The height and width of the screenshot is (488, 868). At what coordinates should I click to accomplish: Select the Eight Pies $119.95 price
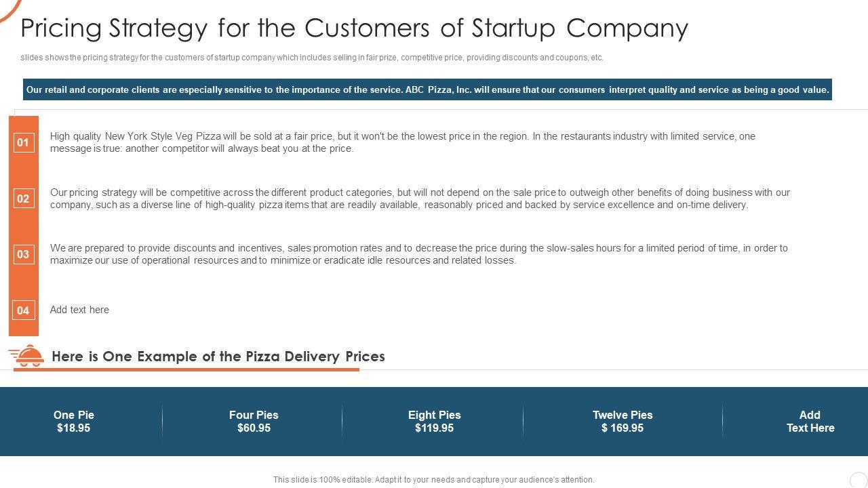(x=434, y=422)
